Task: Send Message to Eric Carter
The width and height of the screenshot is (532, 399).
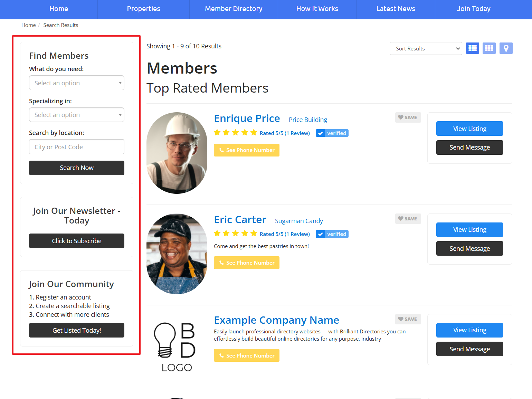Action: pyautogui.click(x=470, y=248)
